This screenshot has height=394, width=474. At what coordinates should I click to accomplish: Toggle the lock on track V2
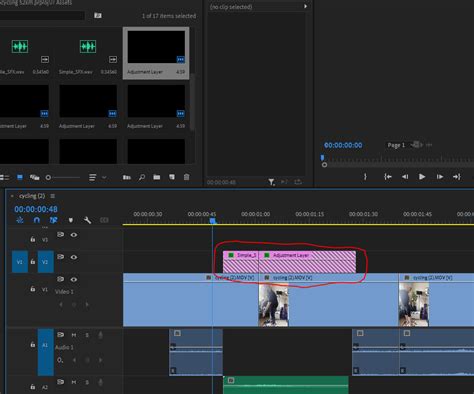click(33, 262)
